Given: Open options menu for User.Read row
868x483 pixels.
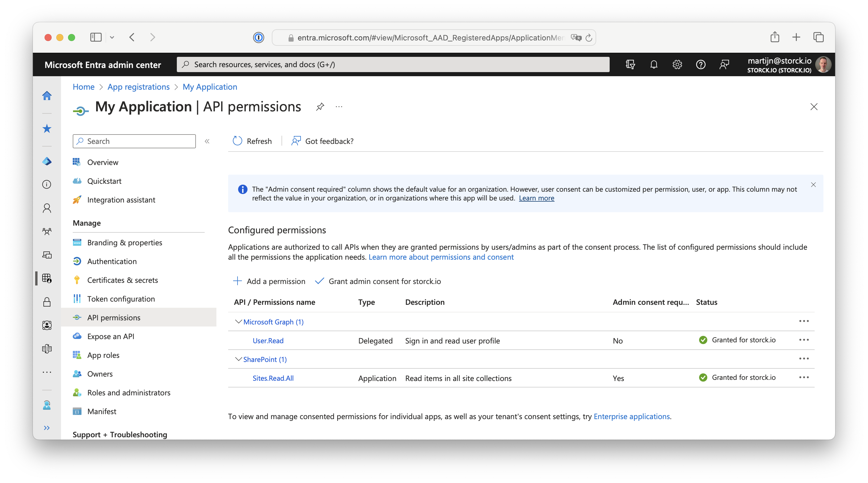Looking at the screenshot, I should pos(804,340).
